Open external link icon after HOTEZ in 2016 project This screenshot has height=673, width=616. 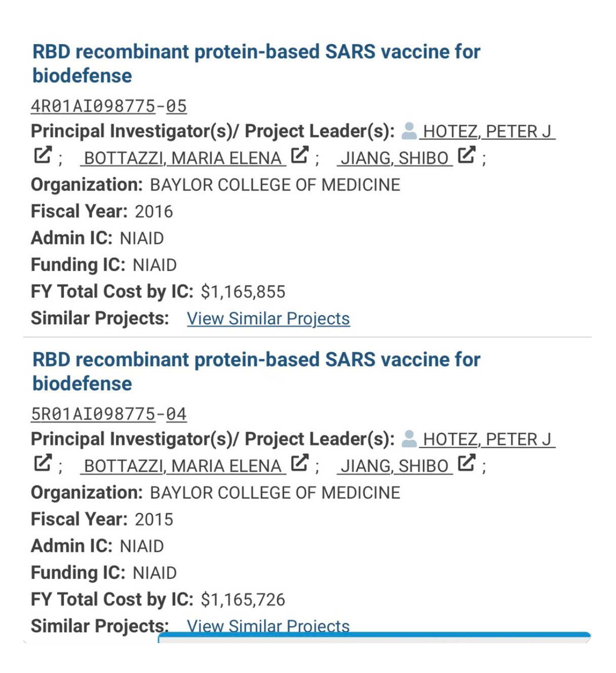pyautogui.click(x=43, y=155)
